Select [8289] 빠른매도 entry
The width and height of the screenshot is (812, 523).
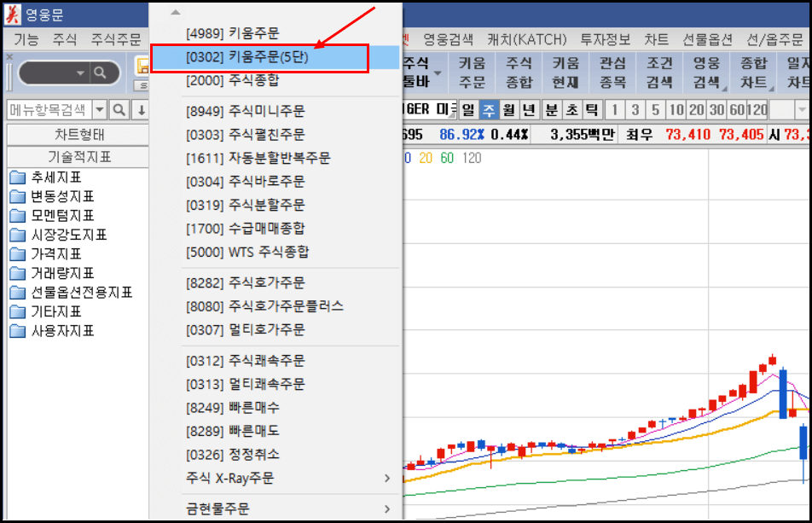pos(275,431)
